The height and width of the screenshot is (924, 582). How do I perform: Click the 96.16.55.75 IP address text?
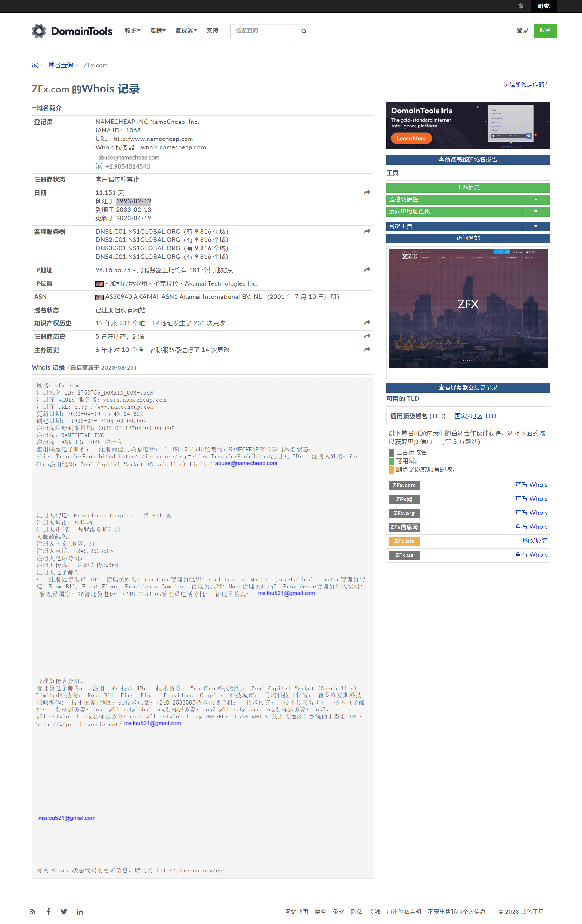[x=113, y=270]
